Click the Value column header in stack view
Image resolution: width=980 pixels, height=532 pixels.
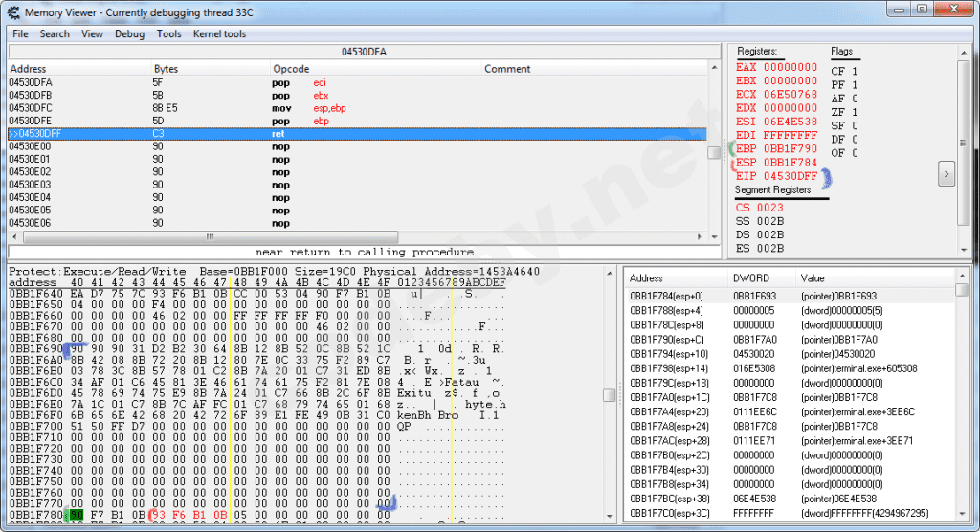875,278
